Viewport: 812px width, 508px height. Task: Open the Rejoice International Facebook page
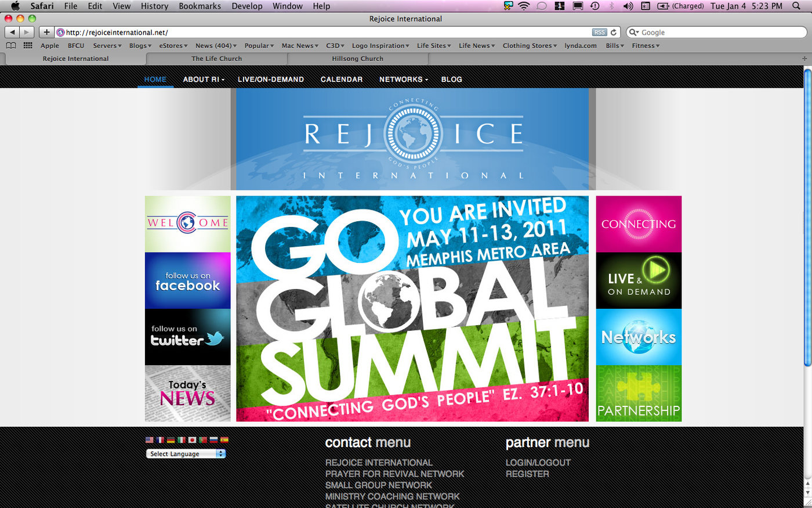[x=187, y=282]
